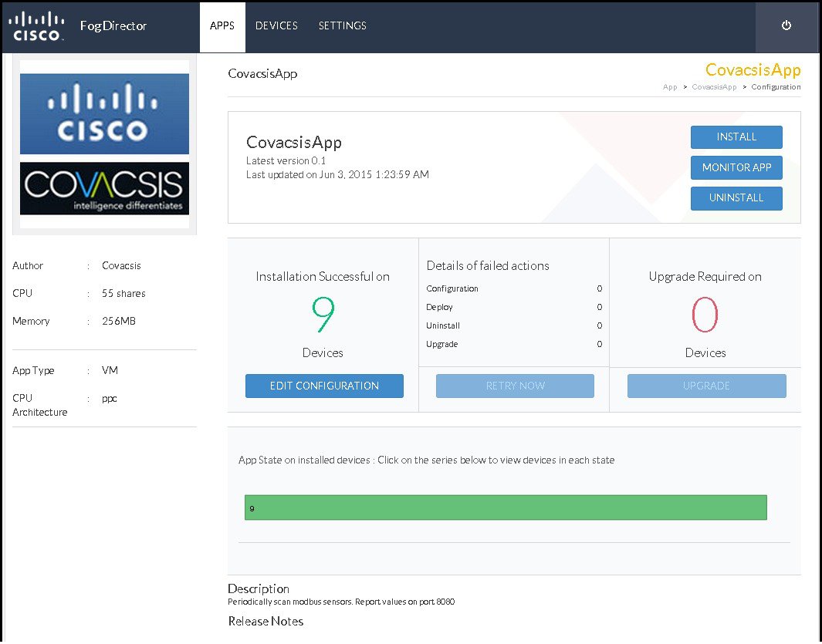
Task: Click the Author value Covacsis
Action: [x=121, y=265]
